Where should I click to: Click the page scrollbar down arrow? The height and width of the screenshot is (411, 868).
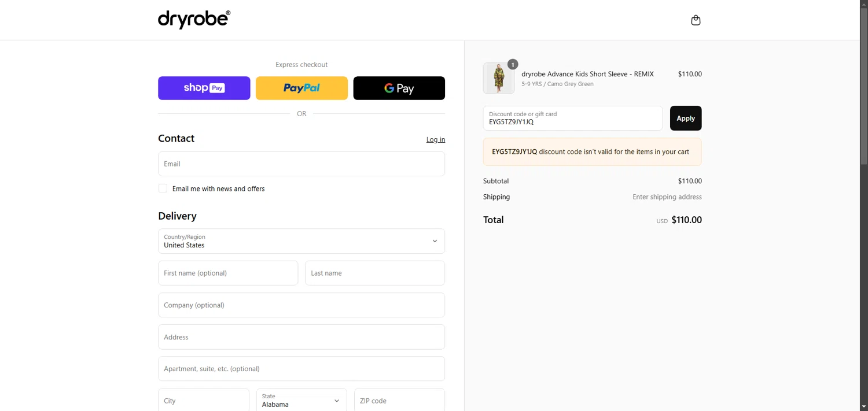click(x=864, y=406)
